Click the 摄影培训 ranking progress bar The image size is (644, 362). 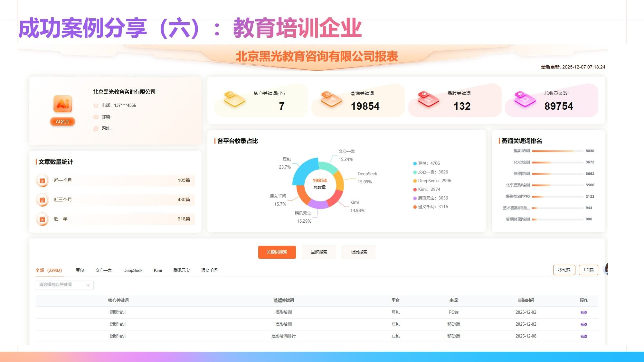coord(557,151)
